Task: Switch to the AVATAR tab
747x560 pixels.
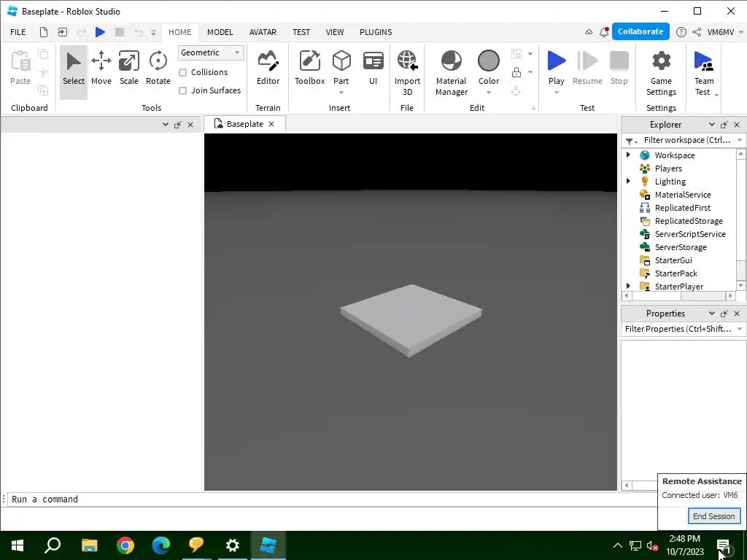Action: coord(263,32)
